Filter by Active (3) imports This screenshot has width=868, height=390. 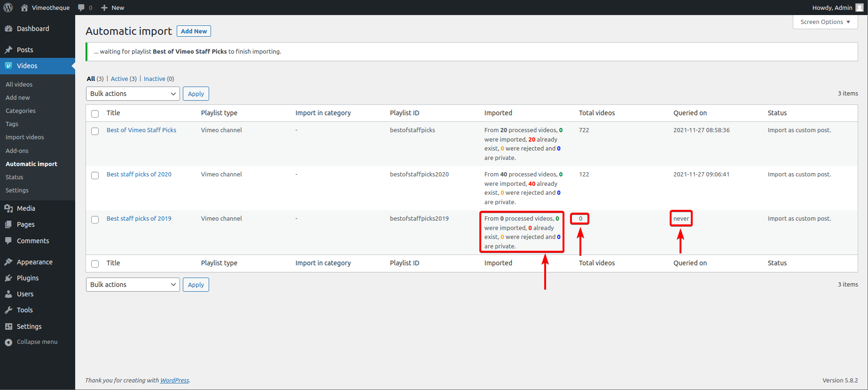[124, 79]
